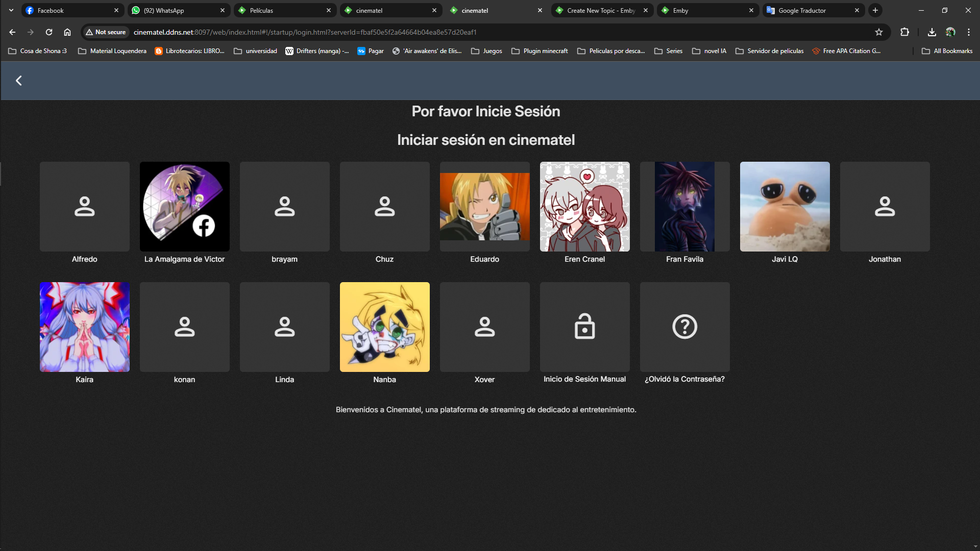Expand the All Bookmarks folder
This screenshot has height=551, width=980.
(x=947, y=51)
